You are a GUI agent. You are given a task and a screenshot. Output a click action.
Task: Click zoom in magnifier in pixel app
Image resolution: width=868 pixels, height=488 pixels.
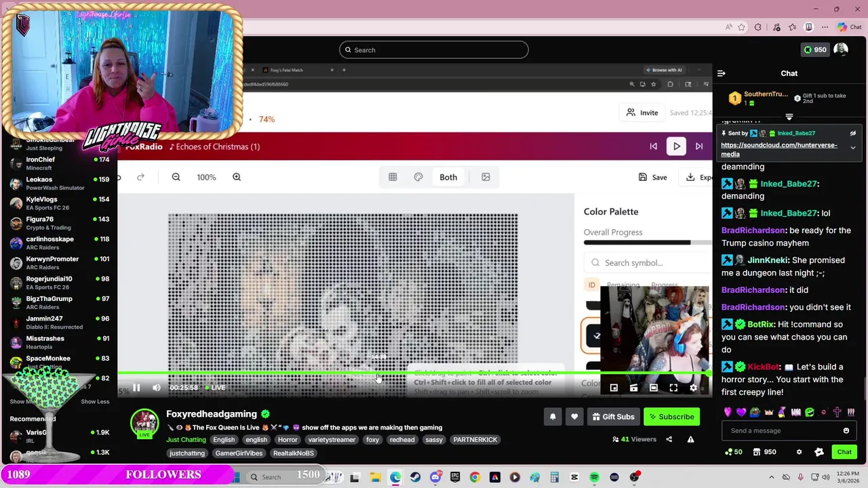pyautogui.click(x=237, y=177)
